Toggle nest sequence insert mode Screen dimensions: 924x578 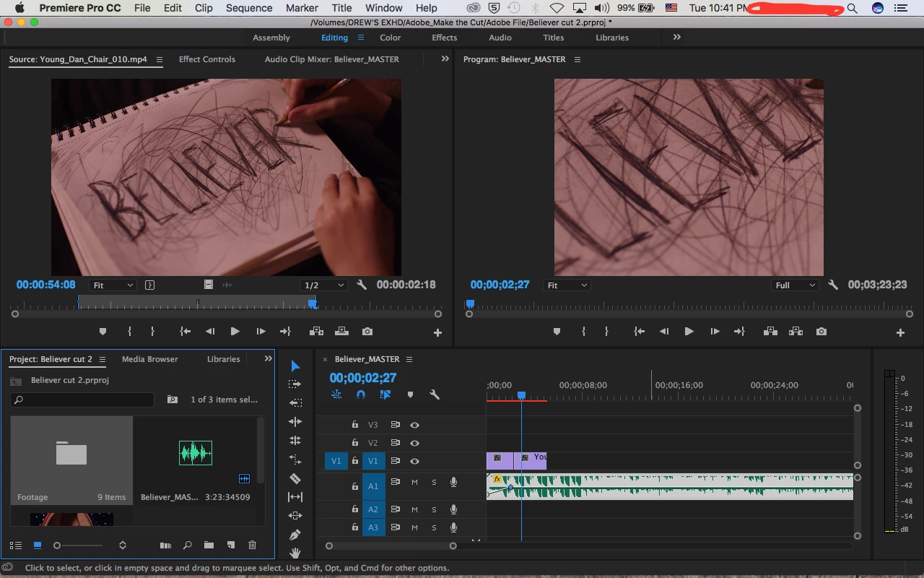coord(336,395)
